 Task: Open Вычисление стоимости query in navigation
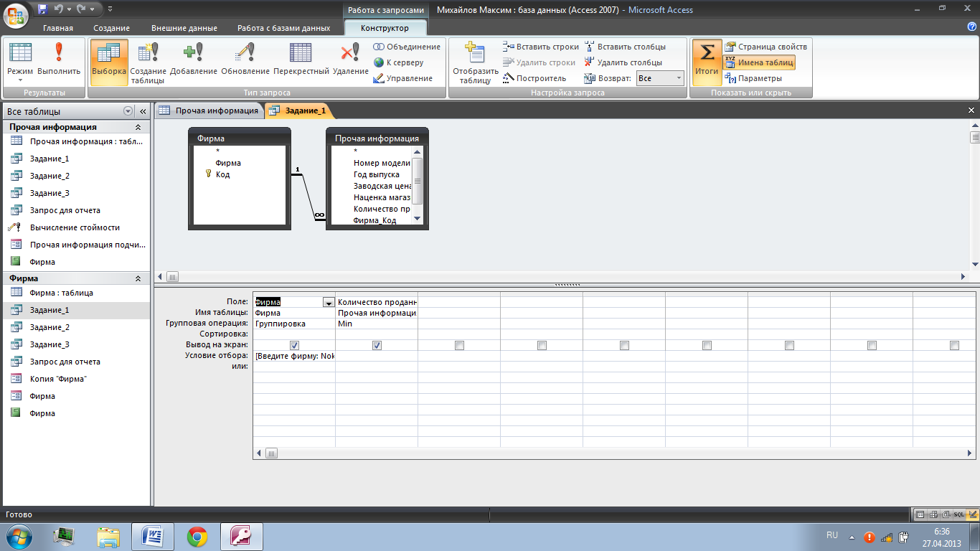[x=75, y=227]
